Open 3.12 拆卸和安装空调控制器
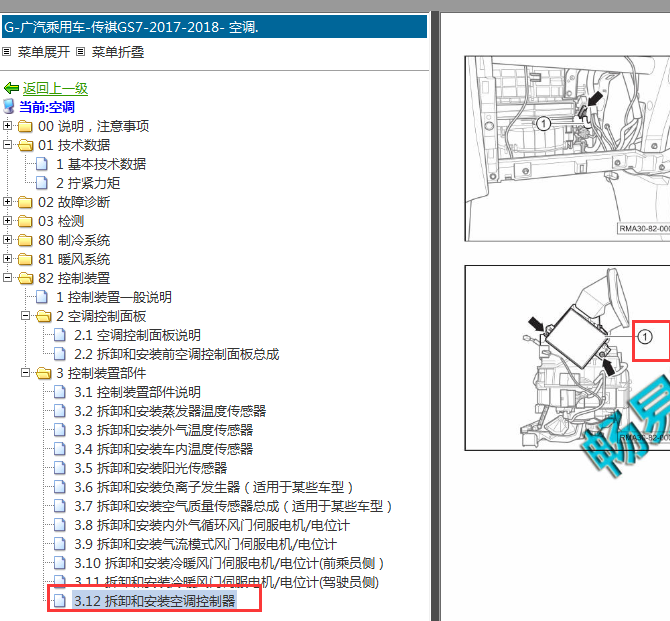The width and height of the screenshot is (670, 621). pyautogui.click(x=155, y=601)
